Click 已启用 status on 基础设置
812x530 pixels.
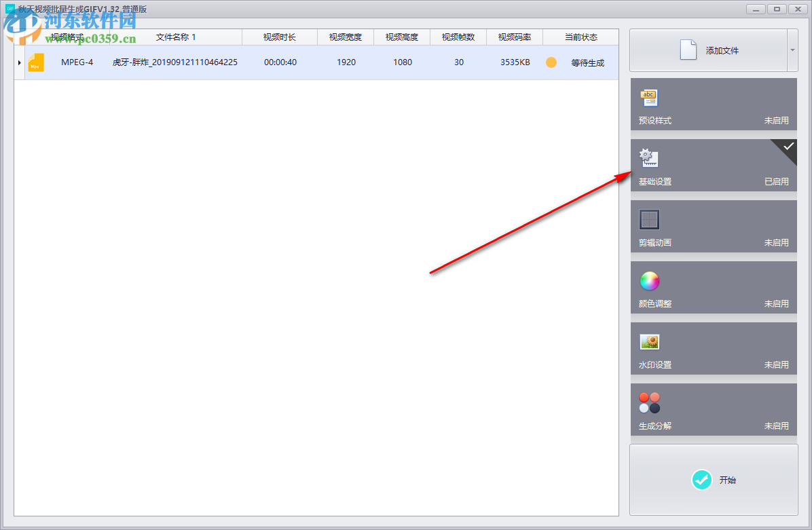point(776,182)
